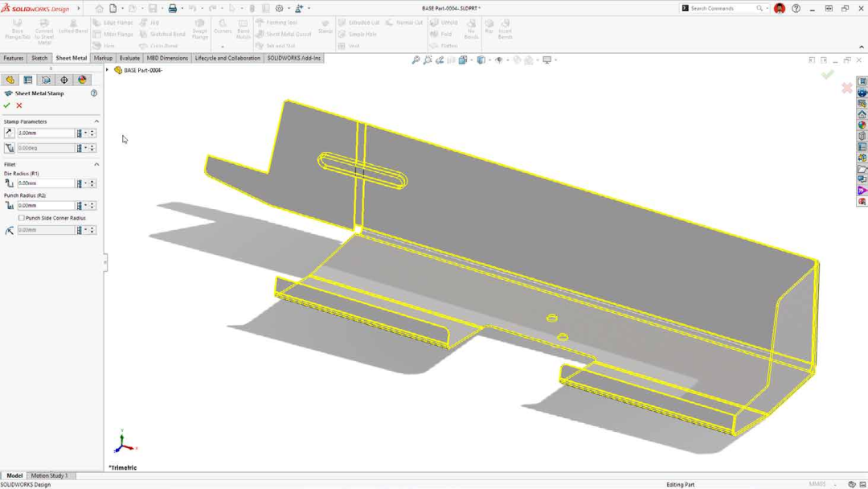Open the Appearances task pane icon on right
This screenshot has width=868, height=489.
click(x=862, y=125)
